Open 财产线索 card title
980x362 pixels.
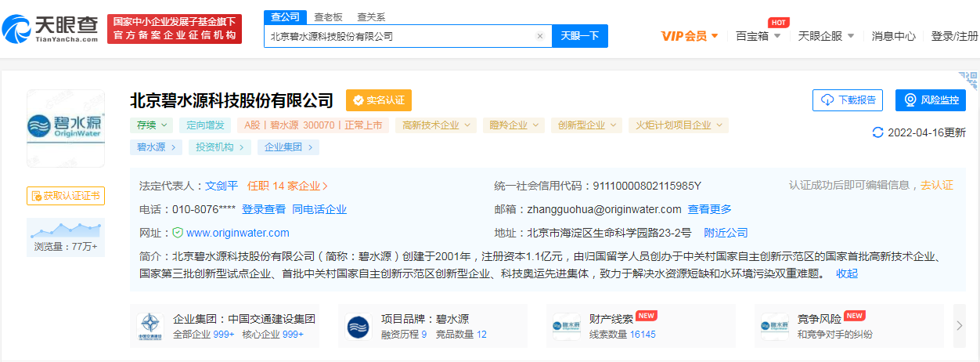(611, 319)
